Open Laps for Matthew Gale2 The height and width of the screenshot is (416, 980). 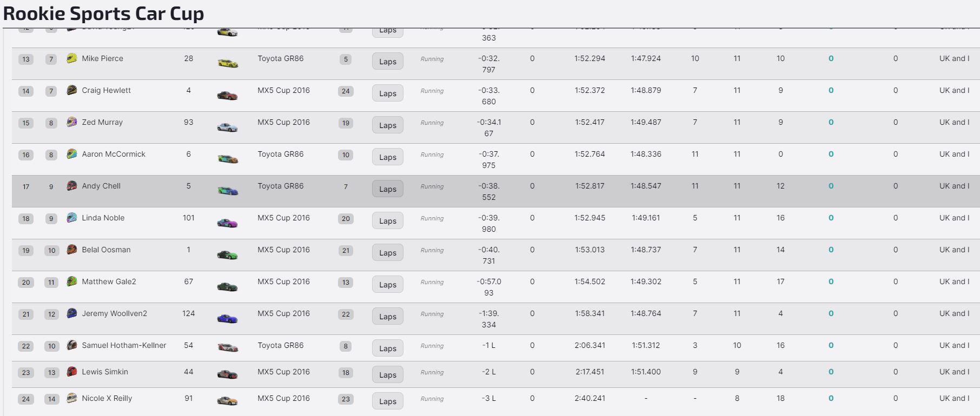(388, 285)
